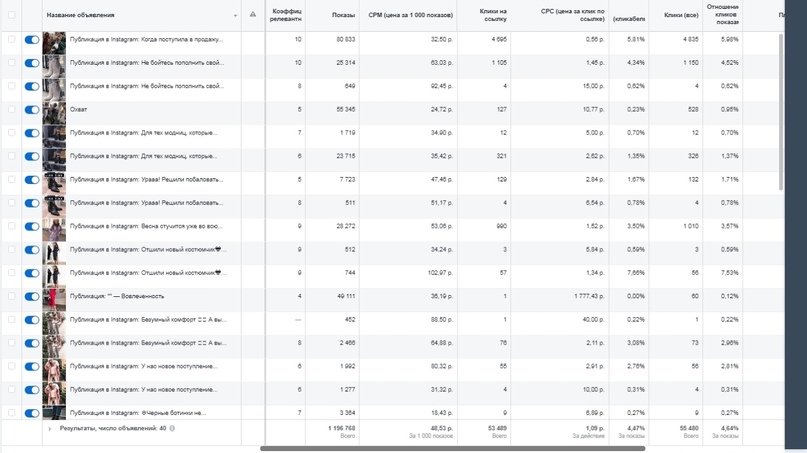
Task: Toggle 'Для тех модниц' ad with 23 715 impressions
Action: 31,156
